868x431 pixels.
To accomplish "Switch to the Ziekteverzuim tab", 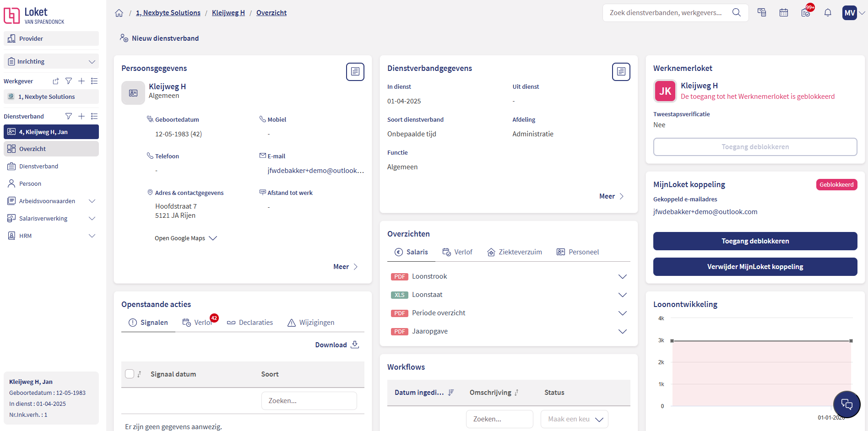I will click(515, 252).
